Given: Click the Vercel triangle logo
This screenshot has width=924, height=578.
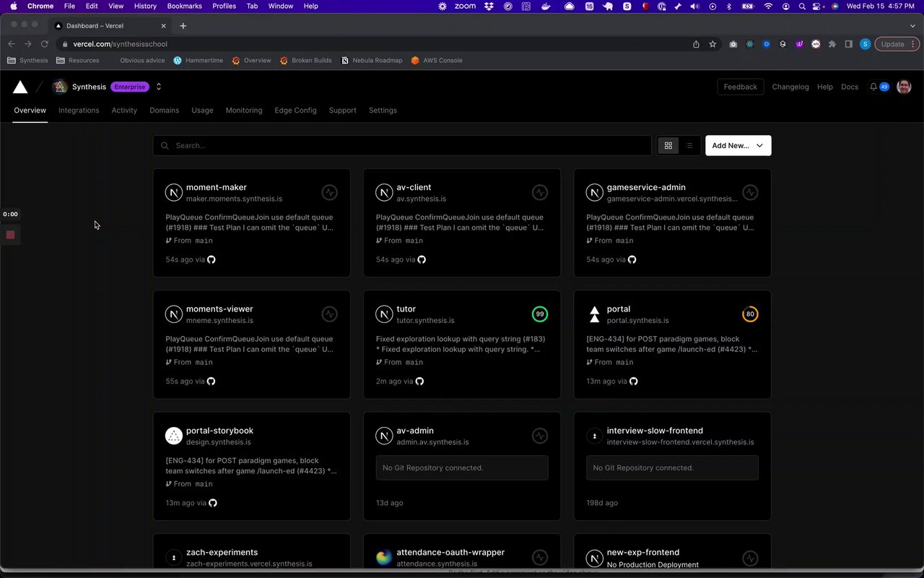Looking at the screenshot, I should click(20, 87).
